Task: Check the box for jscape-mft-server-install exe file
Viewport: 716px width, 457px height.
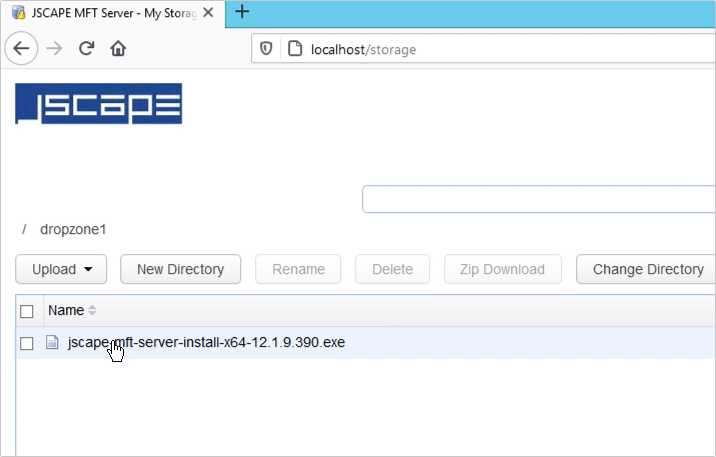Action: [27, 343]
